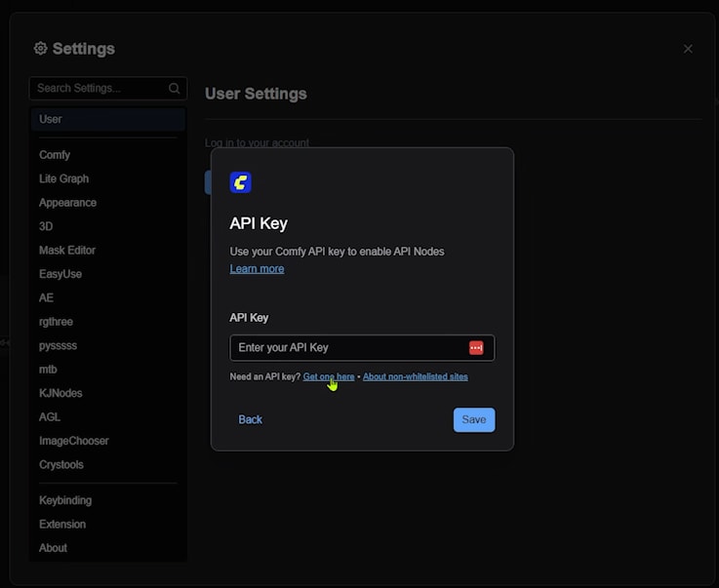The image size is (719, 588).
Task: Click the Comfy logo in the API Key dialog
Action: (240, 182)
